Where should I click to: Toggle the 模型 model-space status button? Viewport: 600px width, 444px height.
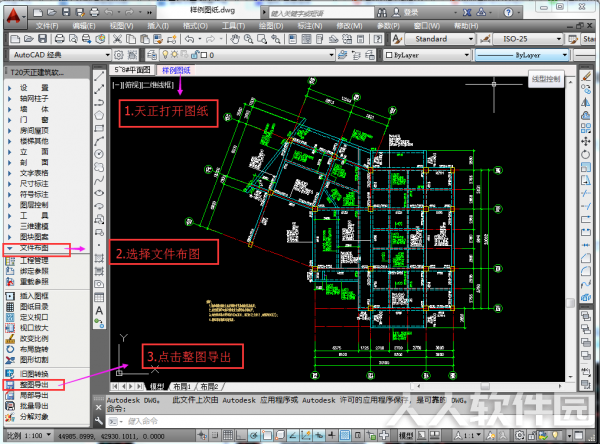(406, 435)
